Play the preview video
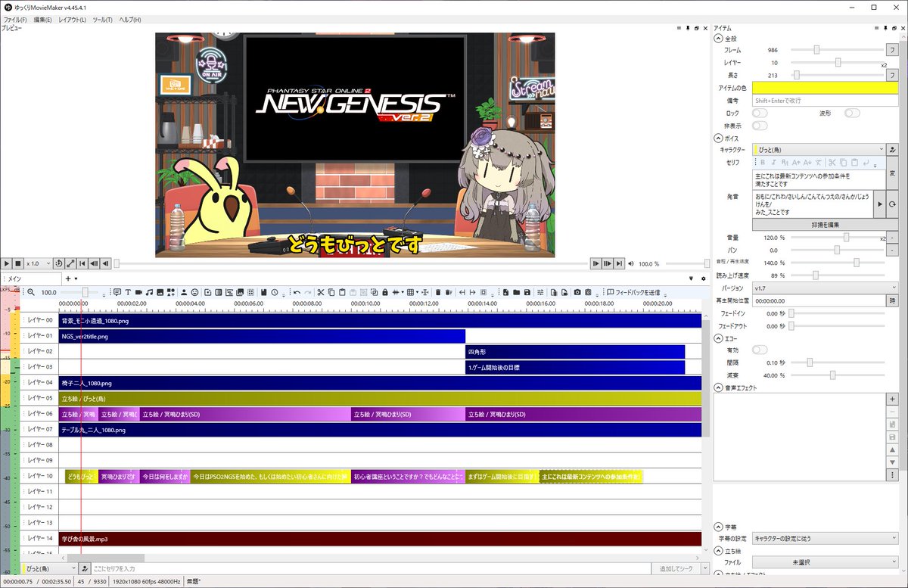This screenshot has height=588, width=908. point(6,263)
